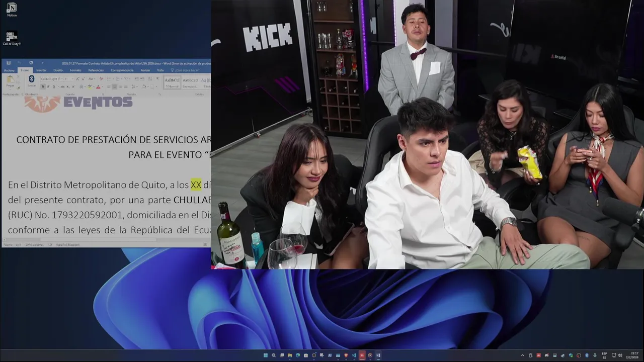The height and width of the screenshot is (362, 644).
Task: Open taskbar Search
Action: 274,355
